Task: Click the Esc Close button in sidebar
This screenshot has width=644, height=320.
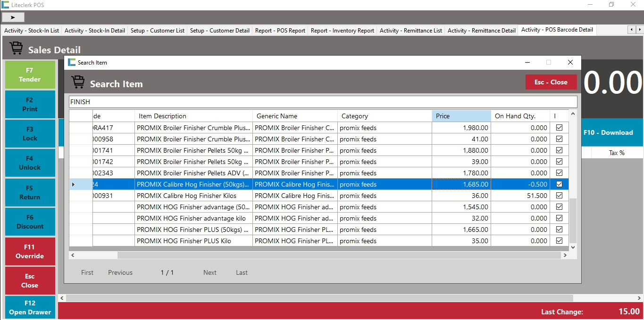Action: tap(30, 281)
